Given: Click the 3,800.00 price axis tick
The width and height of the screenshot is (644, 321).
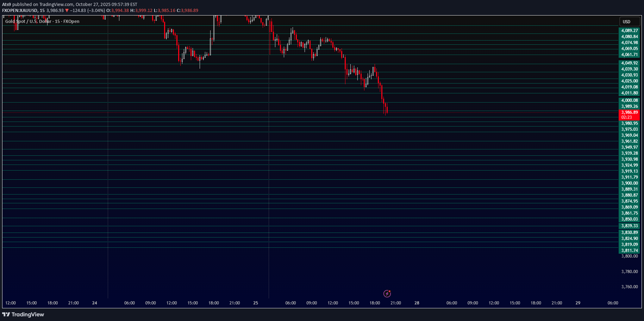Looking at the screenshot, I should point(629,256).
